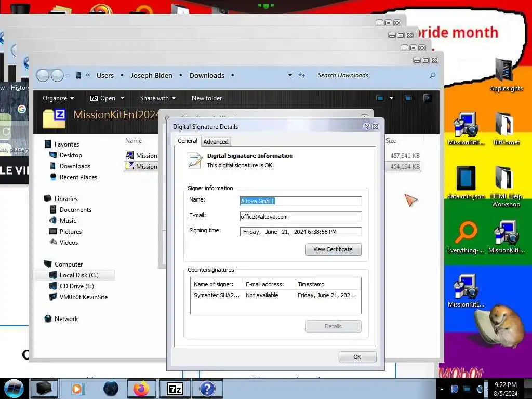Click the AppInsights desktop icon
The image size is (532, 399).
pyautogui.click(x=506, y=75)
